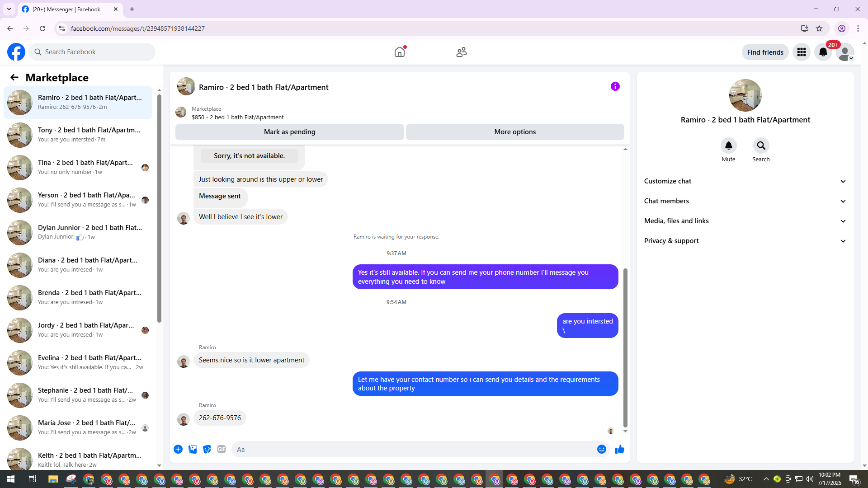Bookmark this page with star icon
Screen dimensions: 868x488
pos(819,28)
